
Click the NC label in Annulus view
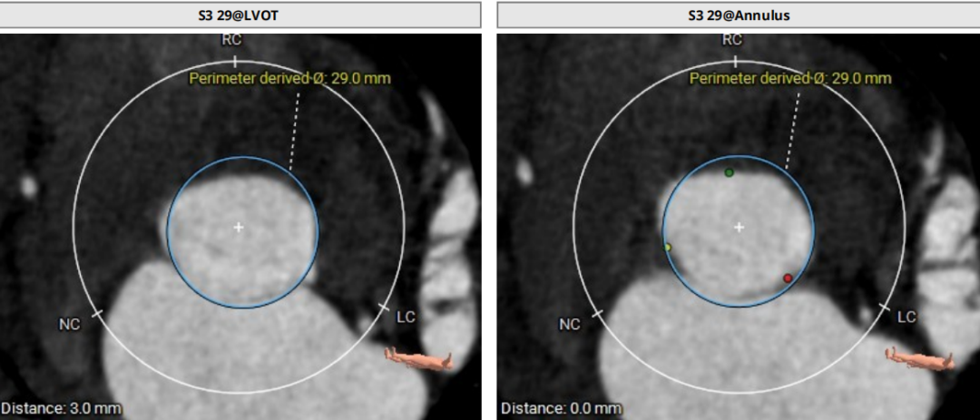(x=569, y=324)
